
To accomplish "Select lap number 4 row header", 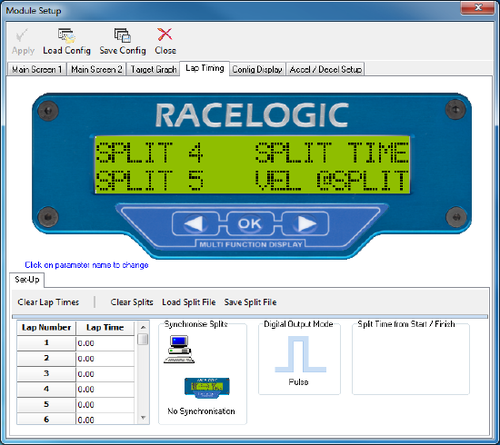I will click(x=46, y=389).
